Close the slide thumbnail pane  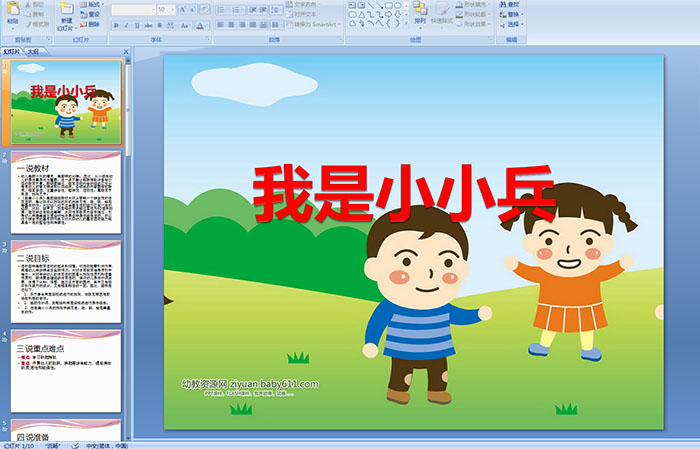point(126,52)
